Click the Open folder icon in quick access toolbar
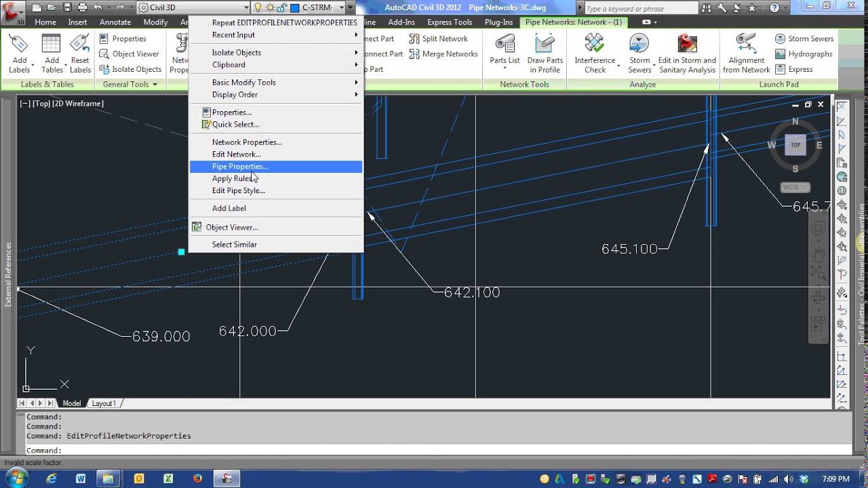The width and height of the screenshot is (868, 488). (52, 7)
